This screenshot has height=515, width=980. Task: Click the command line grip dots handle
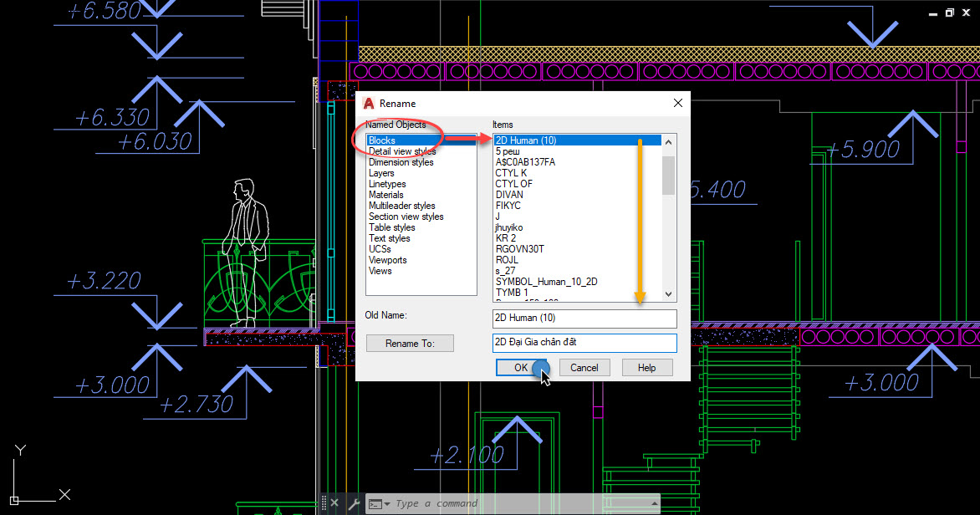pos(324,502)
